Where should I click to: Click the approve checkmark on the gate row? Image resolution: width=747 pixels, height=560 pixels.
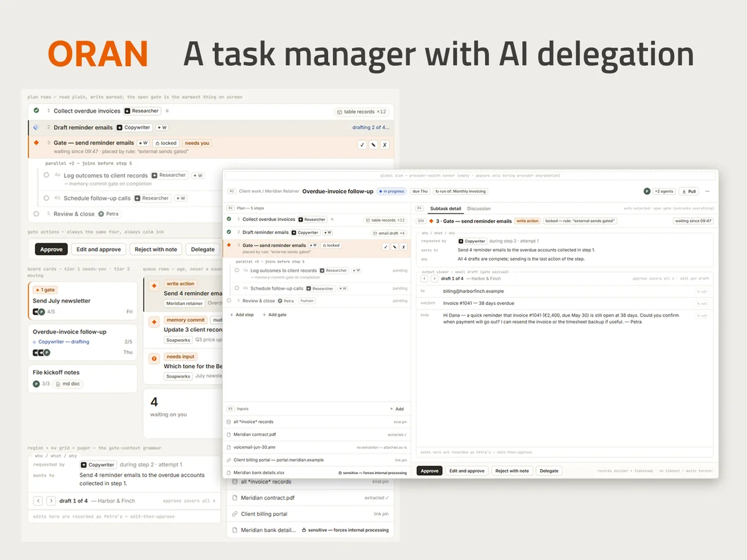[x=385, y=246]
